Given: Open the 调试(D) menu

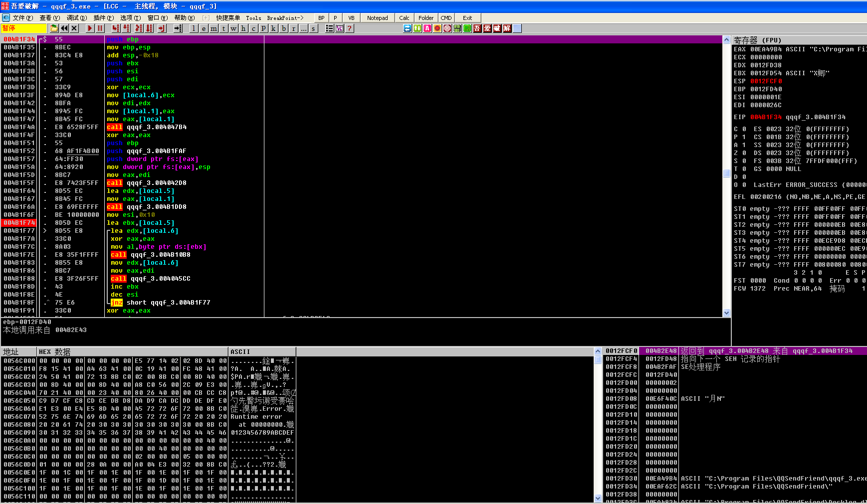Looking at the screenshot, I should [76, 18].
